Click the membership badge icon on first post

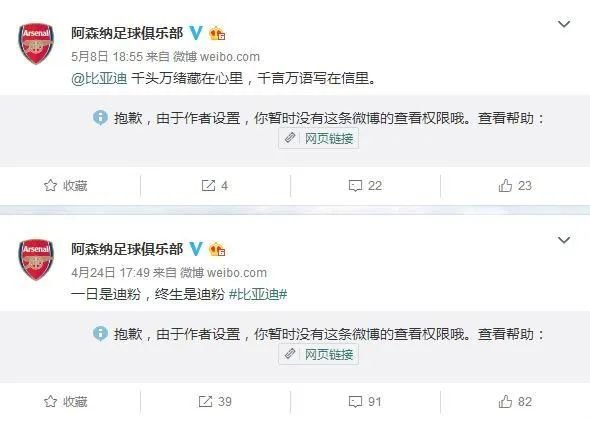click(217, 33)
